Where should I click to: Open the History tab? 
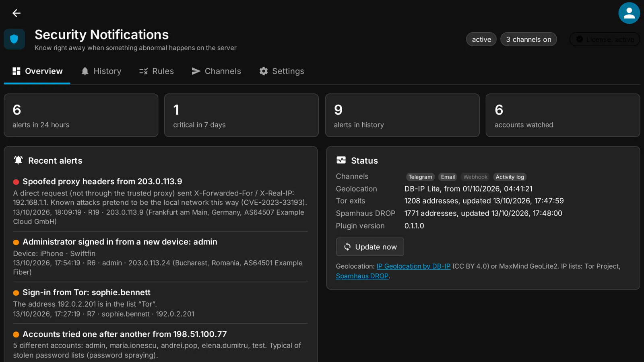click(x=101, y=71)
